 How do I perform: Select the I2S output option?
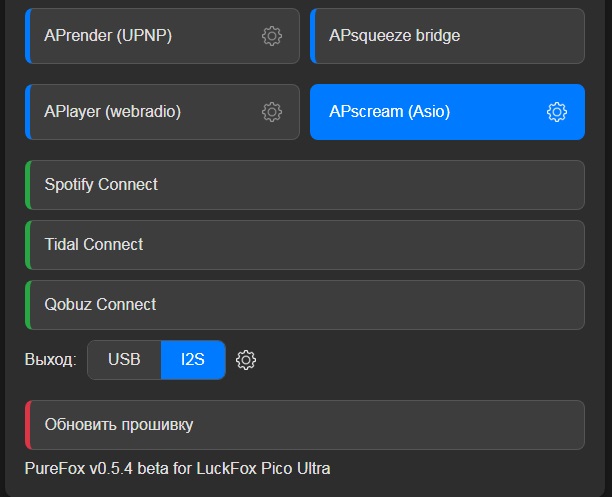click(193, 360)
